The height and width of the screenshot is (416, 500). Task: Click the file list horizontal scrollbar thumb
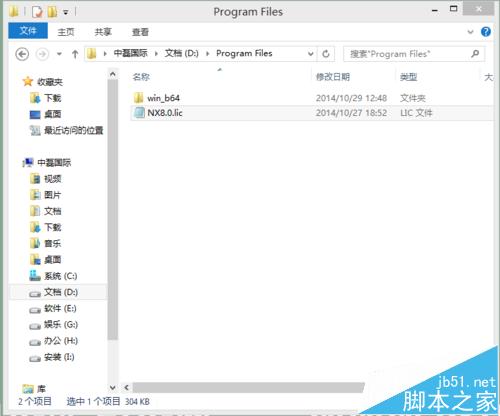coord(248,388)
